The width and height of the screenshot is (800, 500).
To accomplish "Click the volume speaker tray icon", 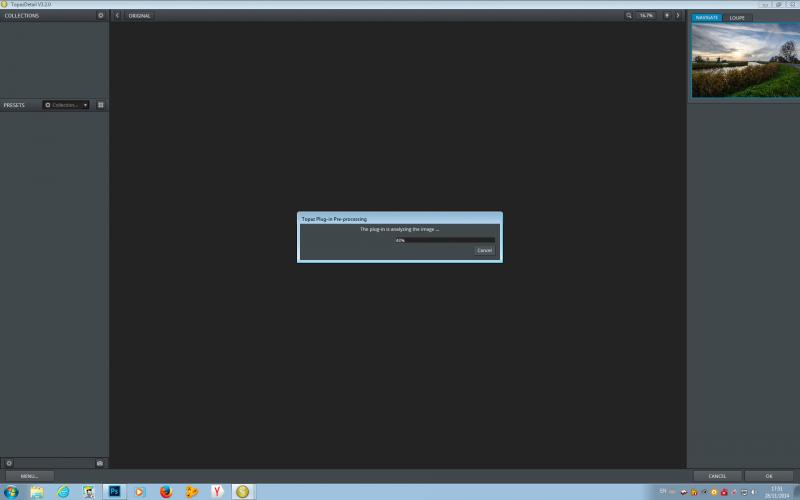I will 754,492.
